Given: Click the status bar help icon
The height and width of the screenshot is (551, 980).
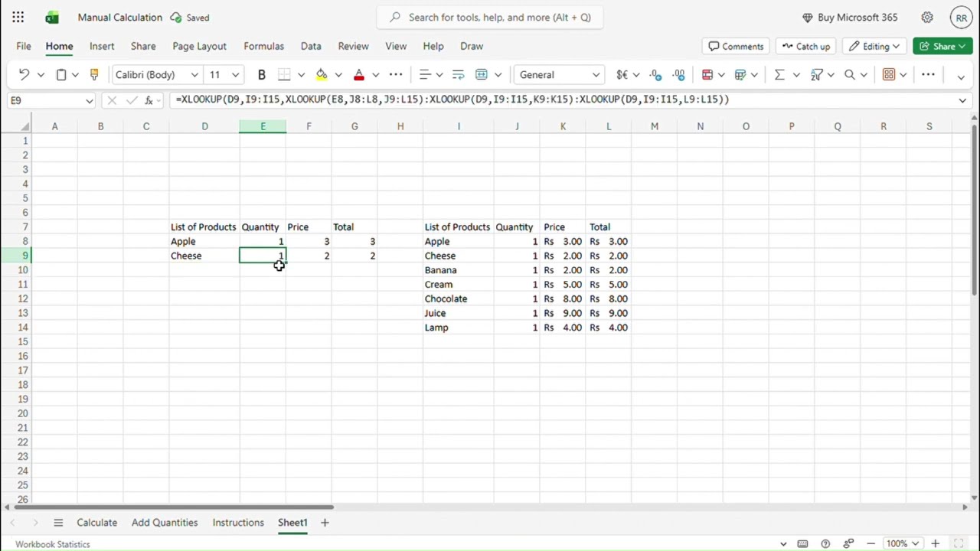Looking at the screenshot, I should (825, 543).
